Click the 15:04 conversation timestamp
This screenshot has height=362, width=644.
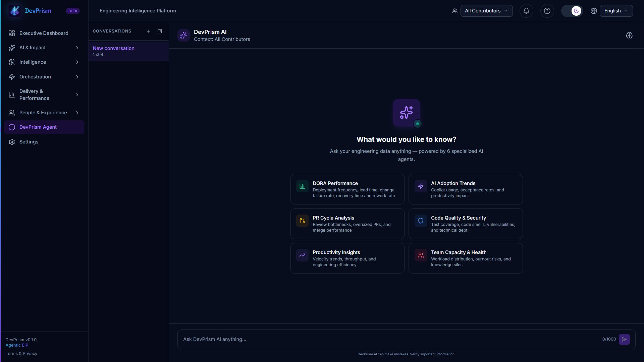(98, 55)
